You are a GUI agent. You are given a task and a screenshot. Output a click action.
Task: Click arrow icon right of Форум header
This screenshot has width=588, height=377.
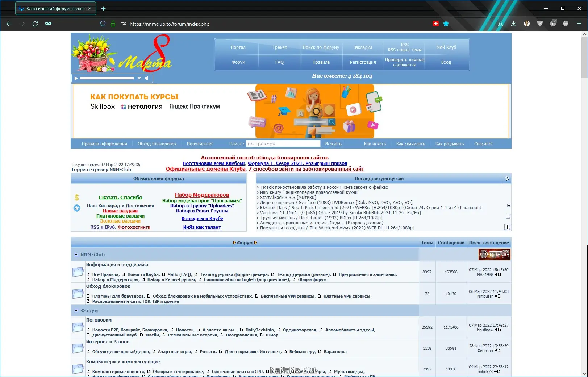255,243
